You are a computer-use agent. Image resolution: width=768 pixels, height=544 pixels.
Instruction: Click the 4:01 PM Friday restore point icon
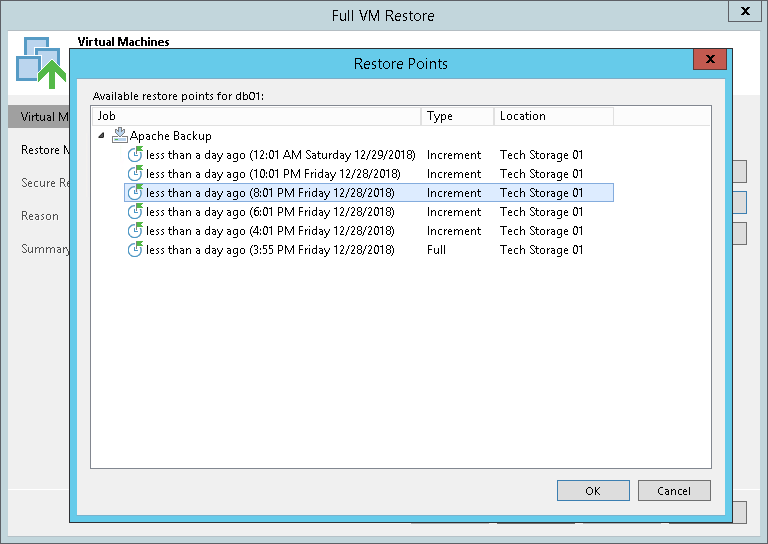pos(135,231)
